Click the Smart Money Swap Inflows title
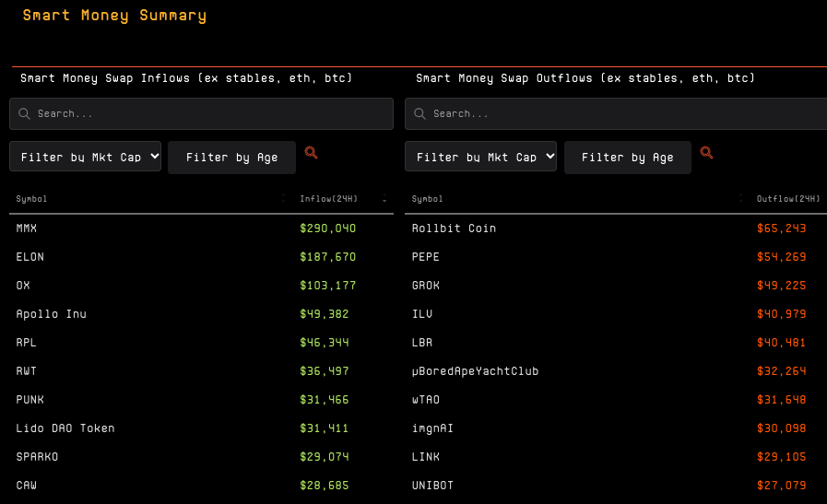Screen dimensions: 827x504 click(x=186, y=78)
